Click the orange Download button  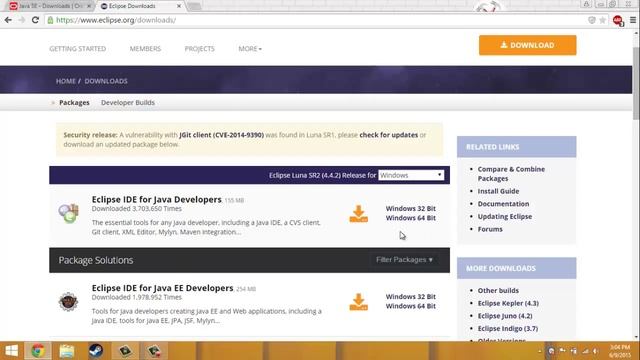(x=527, y=45)
